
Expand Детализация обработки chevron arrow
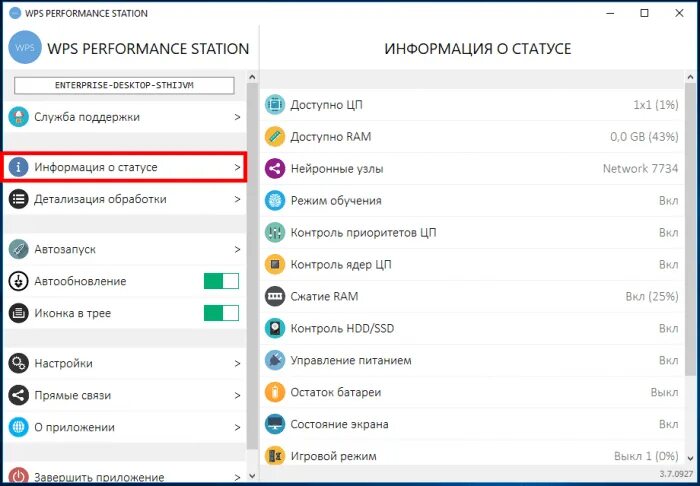pyautogui.click(x=238, y=199)
